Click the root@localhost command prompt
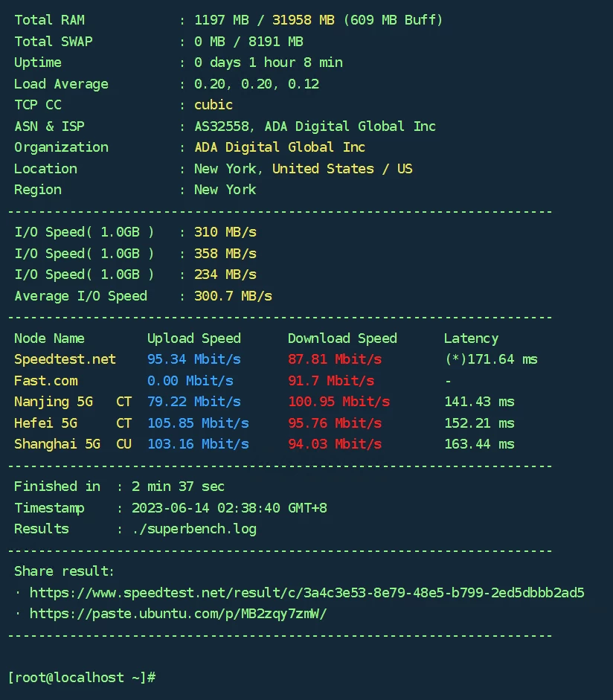 pos(81,678)
